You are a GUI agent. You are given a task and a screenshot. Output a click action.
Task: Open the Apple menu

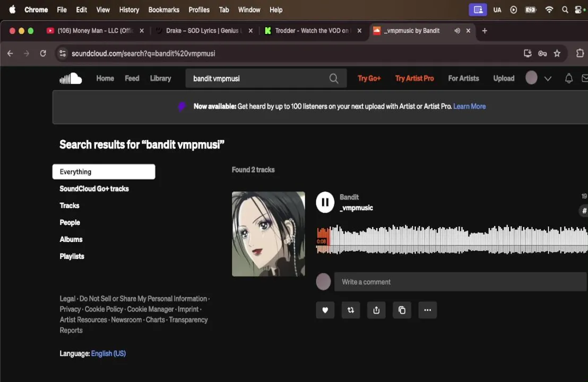click(x=12, y=10)
